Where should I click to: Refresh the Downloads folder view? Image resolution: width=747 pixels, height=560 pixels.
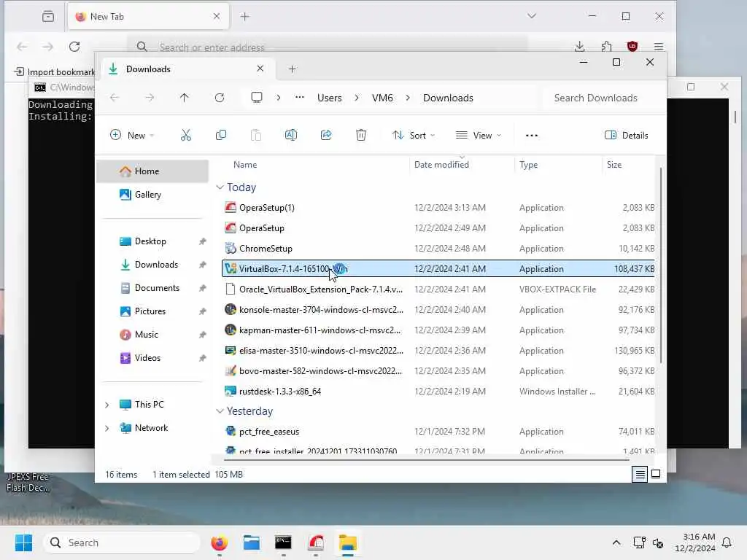219,98
